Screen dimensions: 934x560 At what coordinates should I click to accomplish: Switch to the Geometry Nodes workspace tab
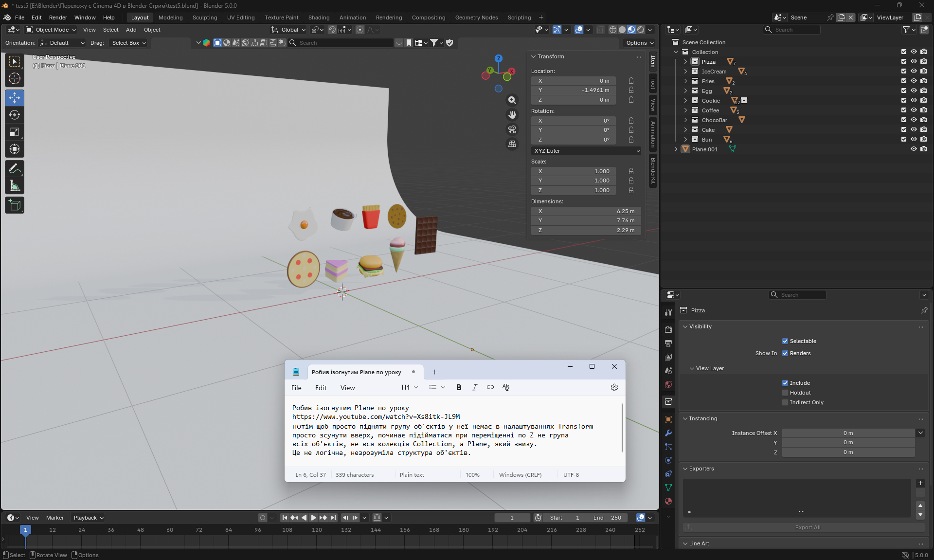(x=476, y=18)
